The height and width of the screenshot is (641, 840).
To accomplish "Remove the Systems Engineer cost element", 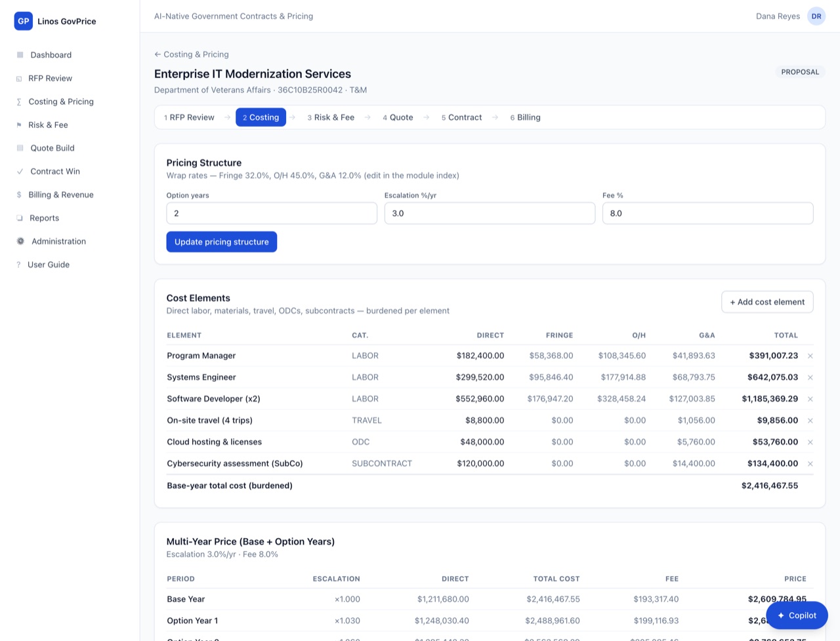I will pyautogui.click(x=810, y=377).
